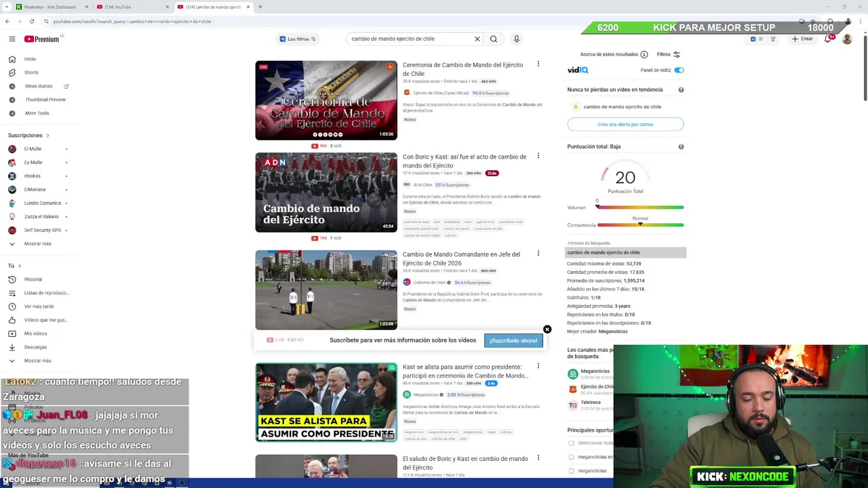Click the vidIQ trophy icon
868x488 pixels.
(773, 39)
